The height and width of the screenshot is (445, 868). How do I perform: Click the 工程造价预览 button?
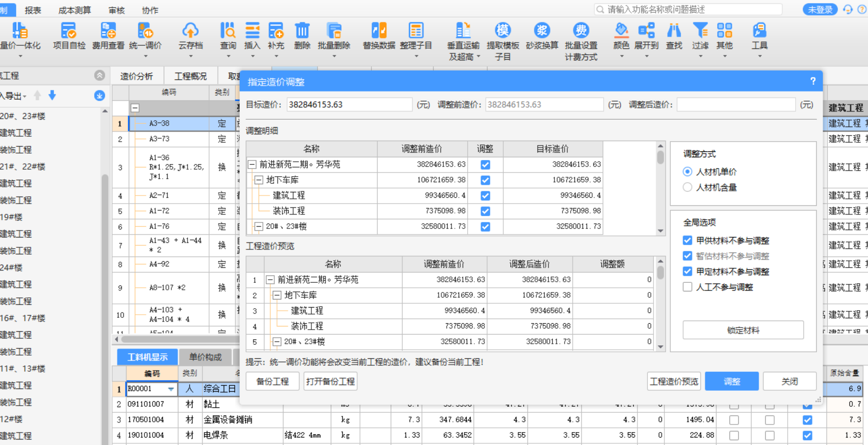[x=674, y=381]
